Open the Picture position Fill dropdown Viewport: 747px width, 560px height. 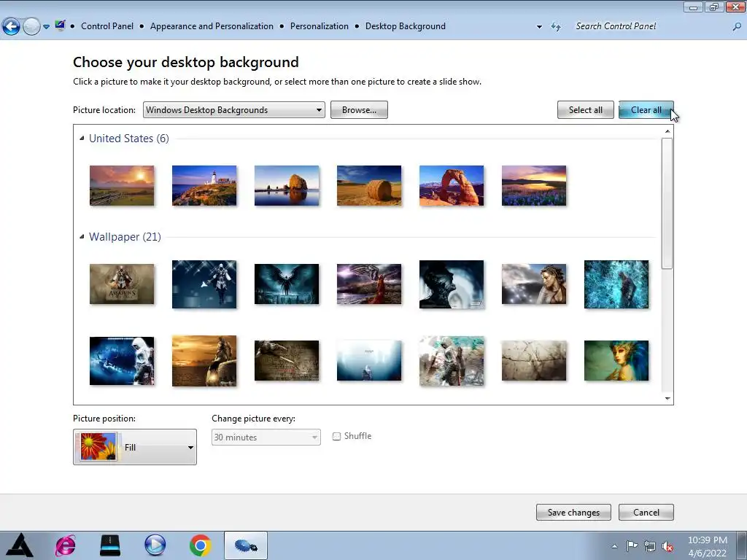pos(135,447)
